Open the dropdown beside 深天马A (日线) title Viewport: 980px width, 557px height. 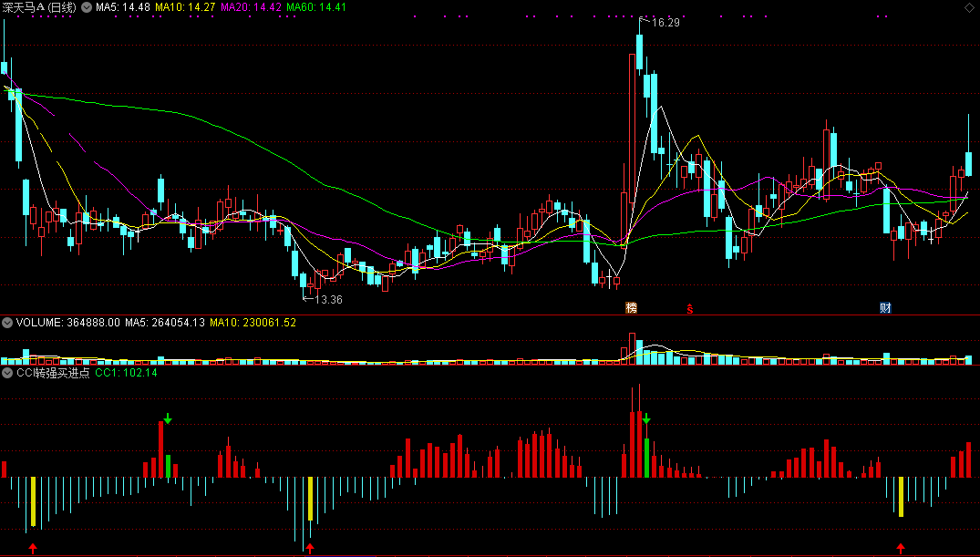[x=87, y=7]
